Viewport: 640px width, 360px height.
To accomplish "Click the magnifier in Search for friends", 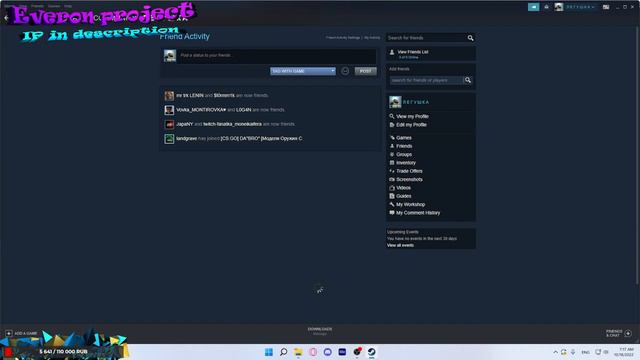I will (471, 38).
